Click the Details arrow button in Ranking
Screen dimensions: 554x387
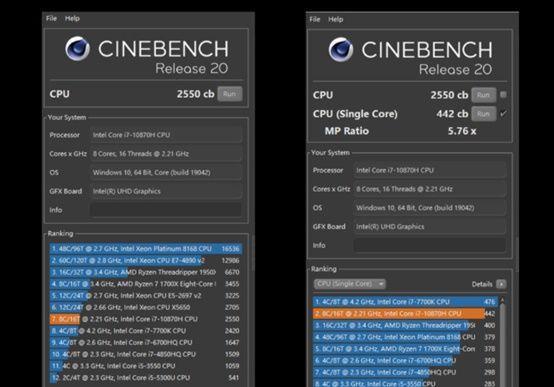(x=501, y=284)
